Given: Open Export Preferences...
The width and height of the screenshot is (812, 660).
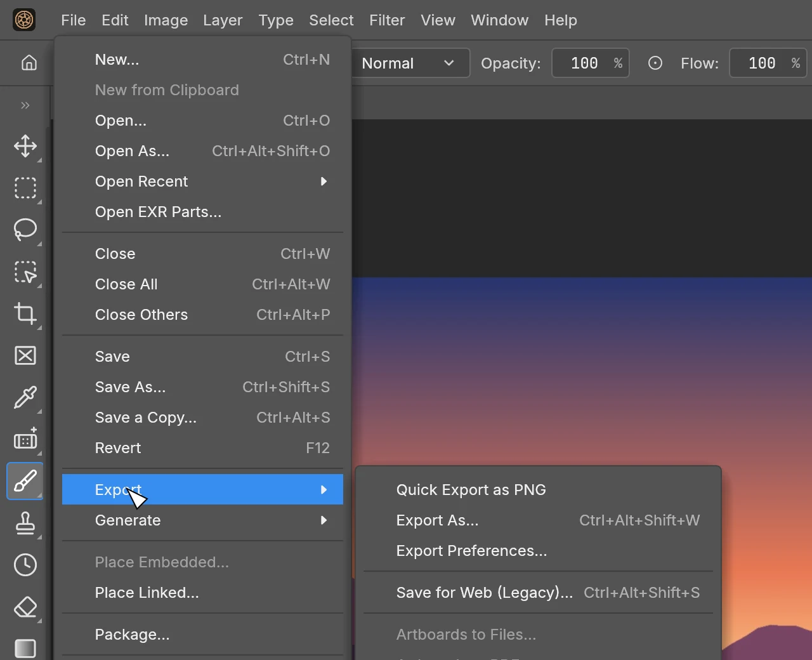Looking at the screenshot, I should pos(538,551).
